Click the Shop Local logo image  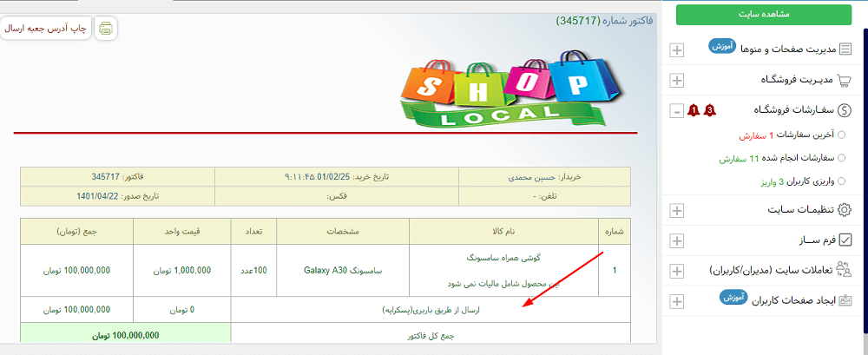tap(496, 87)
